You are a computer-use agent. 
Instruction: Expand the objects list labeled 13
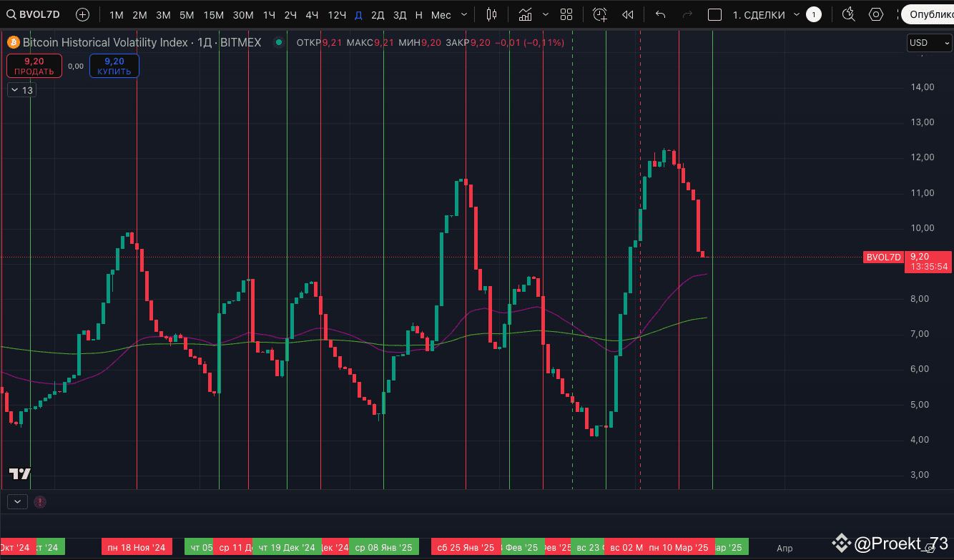click(21, 89)
